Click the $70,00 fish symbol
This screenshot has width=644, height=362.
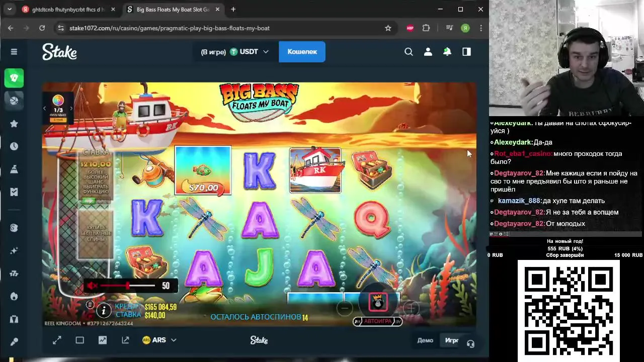click(x=203, y=170)
